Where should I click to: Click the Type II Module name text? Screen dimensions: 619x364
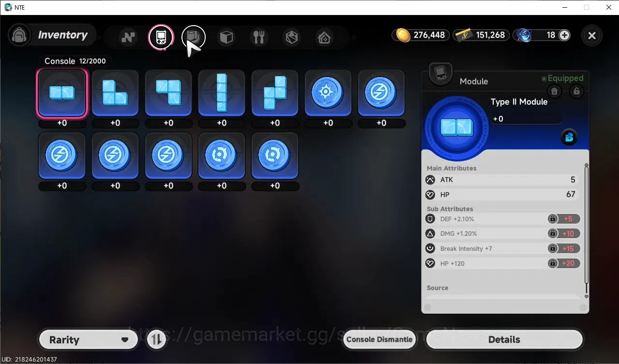pos(519,102)
